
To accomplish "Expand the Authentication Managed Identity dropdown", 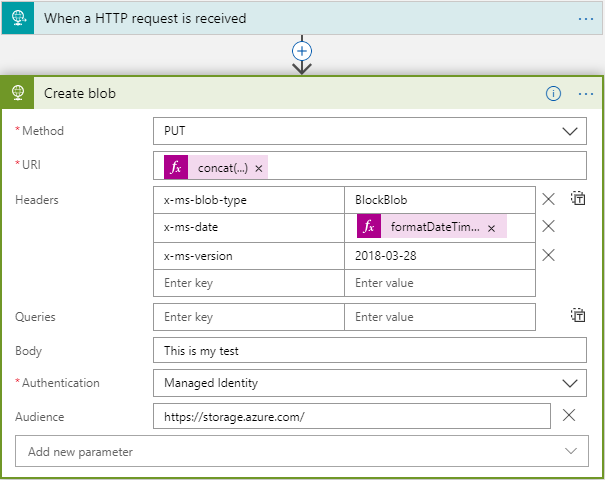I will tap(369, 382).
